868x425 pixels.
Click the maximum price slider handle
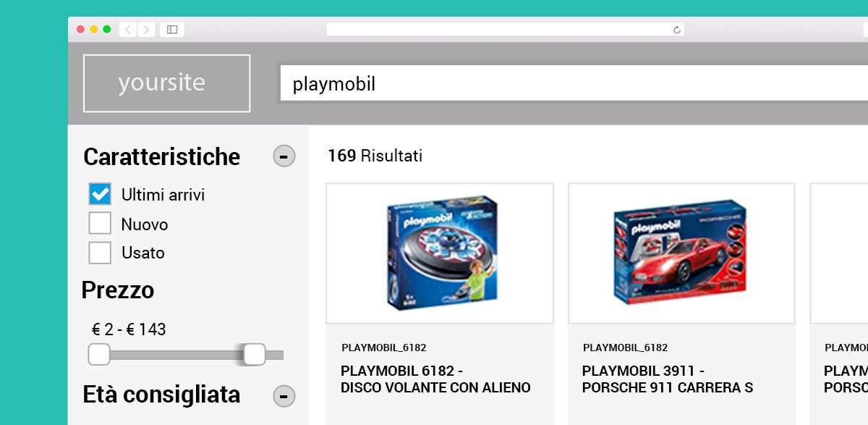(255, 355)
